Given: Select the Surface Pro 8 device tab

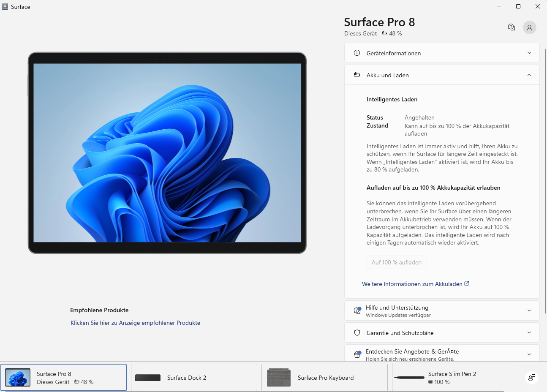Looking at the screenshot, I should (63, 378).
